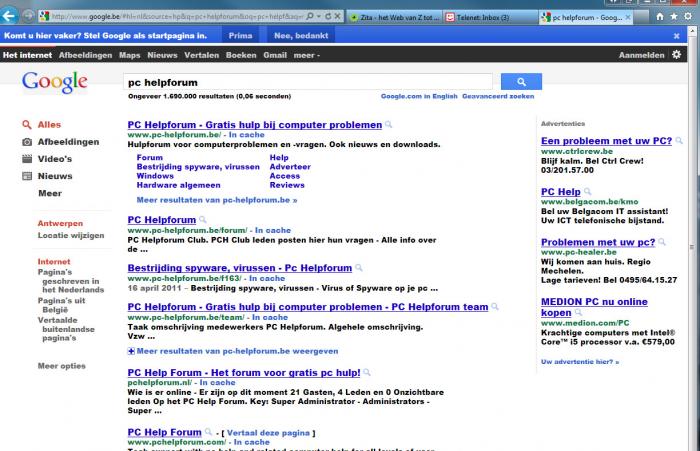This screenshot has width=700, height=451.
Task: Switch to Telenet Inbox tab
Action: coord(491,17)
